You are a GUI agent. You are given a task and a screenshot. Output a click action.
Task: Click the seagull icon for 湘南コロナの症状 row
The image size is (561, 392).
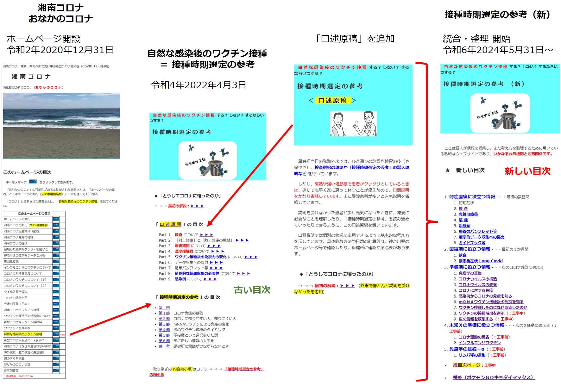[x=56, y=243]
